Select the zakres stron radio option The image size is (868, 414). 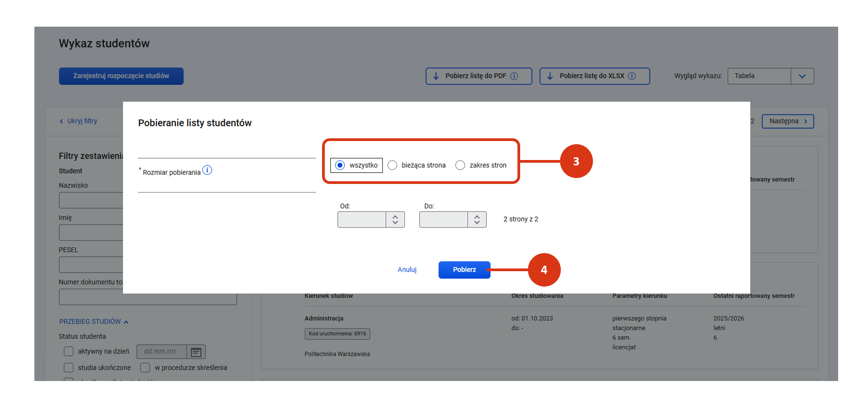pyautogui.click(x=460, y=165)
